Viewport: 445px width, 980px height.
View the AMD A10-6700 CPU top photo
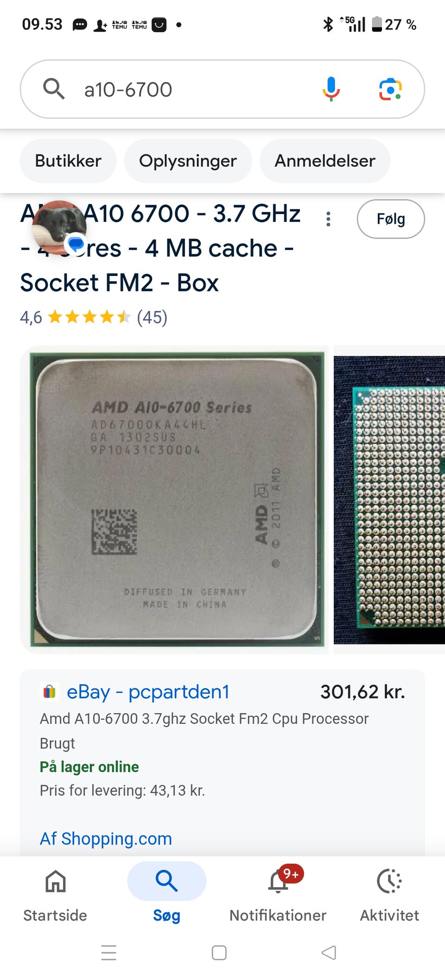(x=174, y=500)
